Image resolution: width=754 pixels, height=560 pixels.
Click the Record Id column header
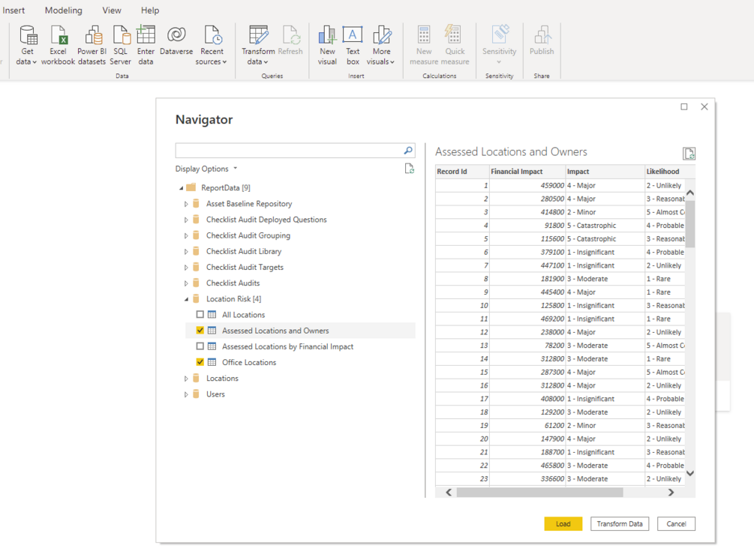point(462,172)
